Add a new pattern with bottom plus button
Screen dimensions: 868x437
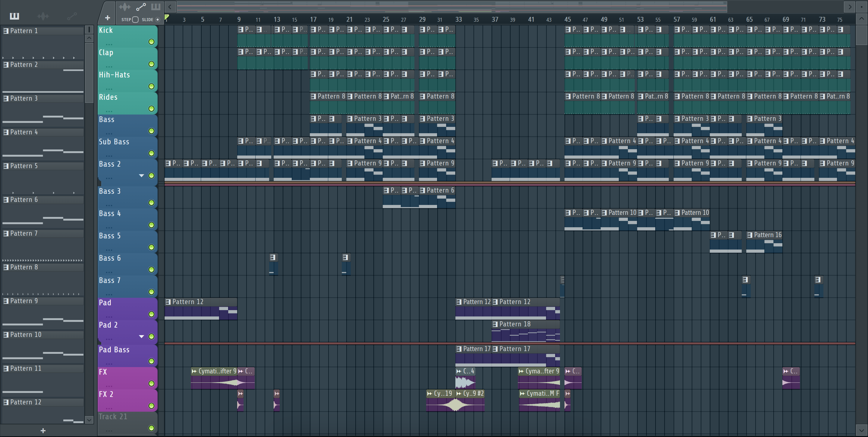coord(43,431)
